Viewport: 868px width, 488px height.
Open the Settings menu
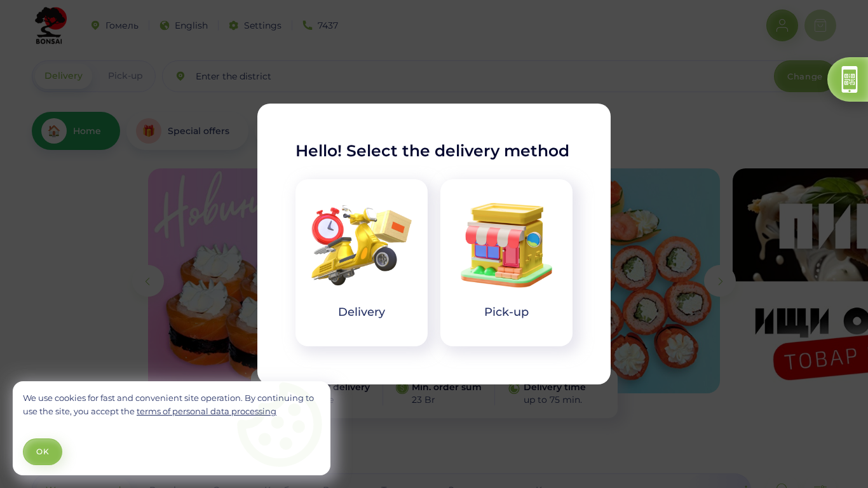click(x=255, y=25)
